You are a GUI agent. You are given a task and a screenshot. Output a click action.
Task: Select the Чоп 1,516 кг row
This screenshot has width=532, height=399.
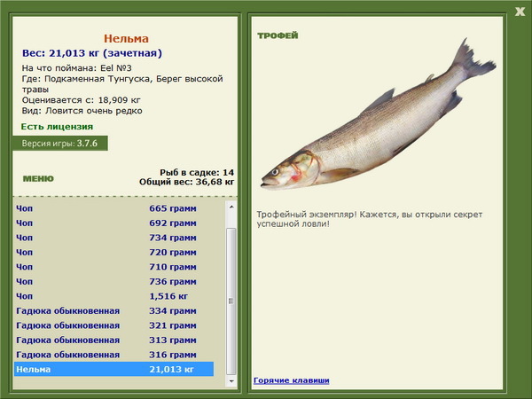(113, 296)
